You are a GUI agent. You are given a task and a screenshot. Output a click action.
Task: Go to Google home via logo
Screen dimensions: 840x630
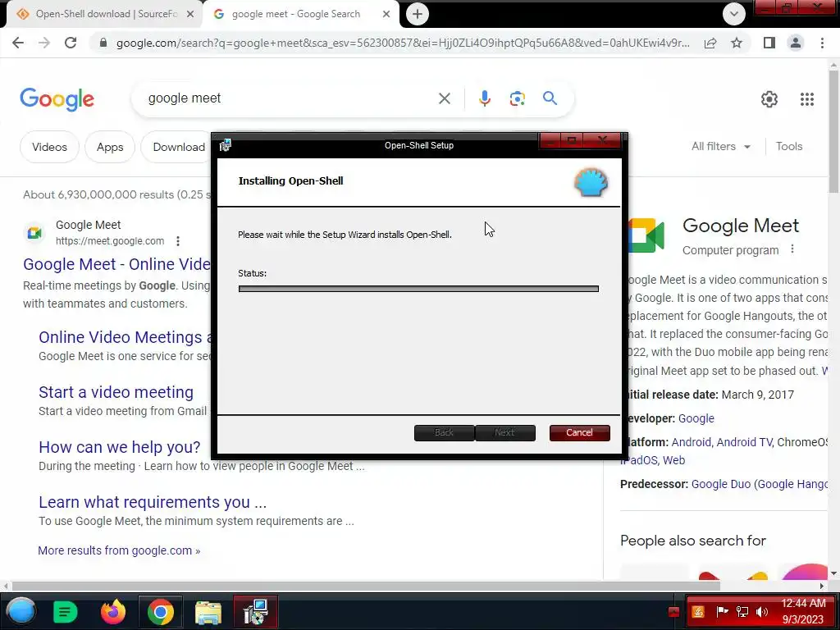click(x=57, y=99)
